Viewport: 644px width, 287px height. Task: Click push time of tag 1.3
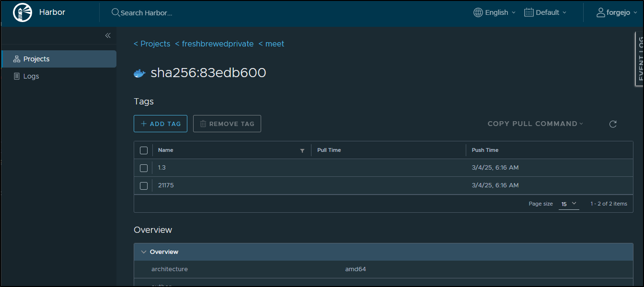[x=495, y=168]
